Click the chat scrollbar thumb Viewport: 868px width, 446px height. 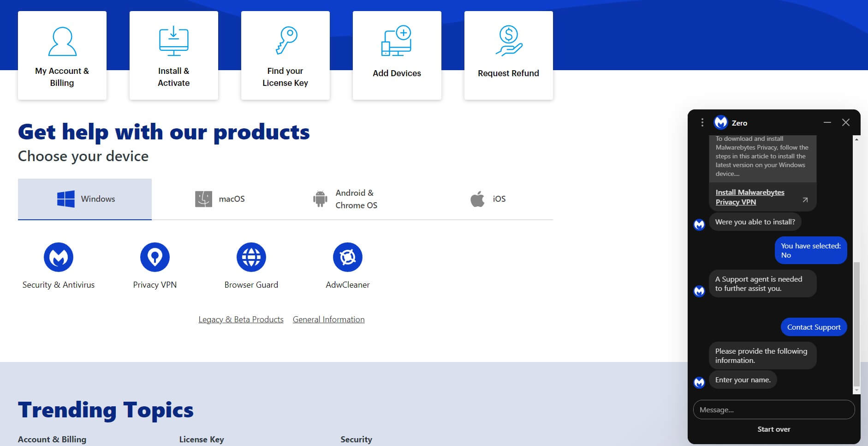tap(856, 324)
